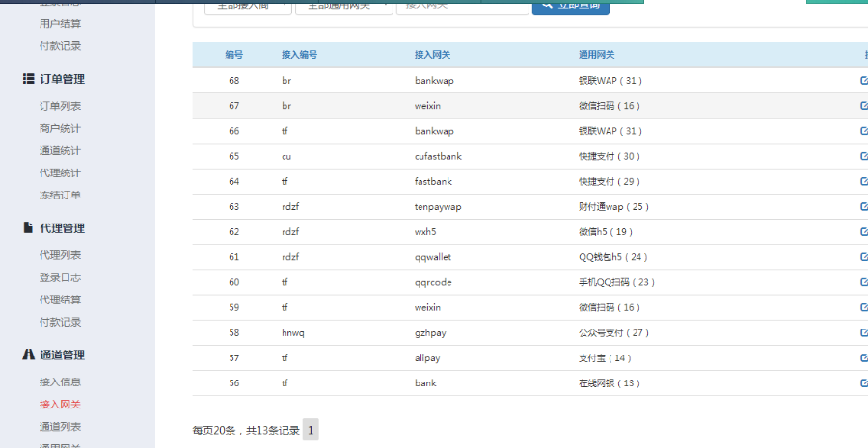This screenshot has height=448, width=868.
Task: Click 财付通wap ( 25 ) cell
Action: [x=614, y=207]
